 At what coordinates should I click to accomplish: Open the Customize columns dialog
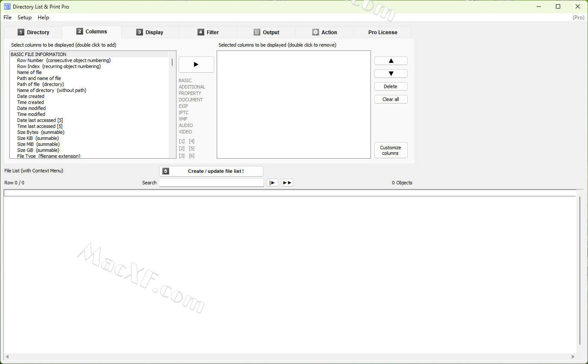(x=391, y=150)
